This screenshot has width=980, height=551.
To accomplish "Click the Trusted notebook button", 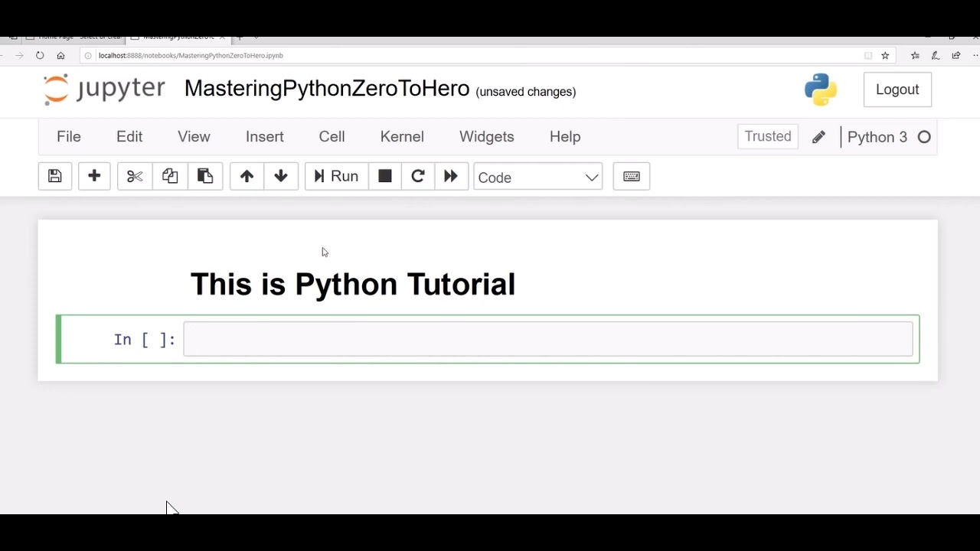I will point(768,136).
